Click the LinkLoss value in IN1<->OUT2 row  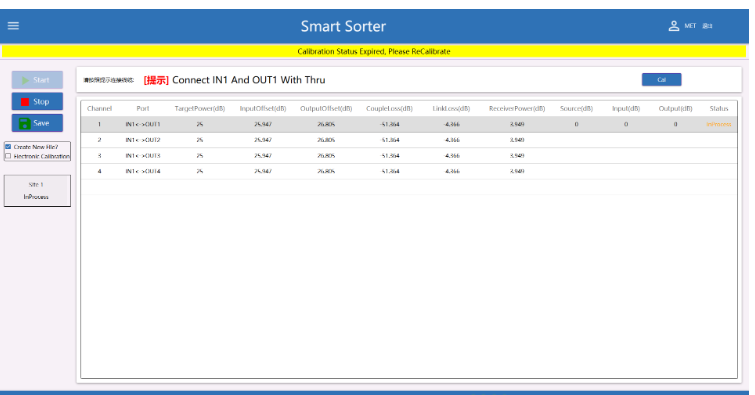(452, 140)
